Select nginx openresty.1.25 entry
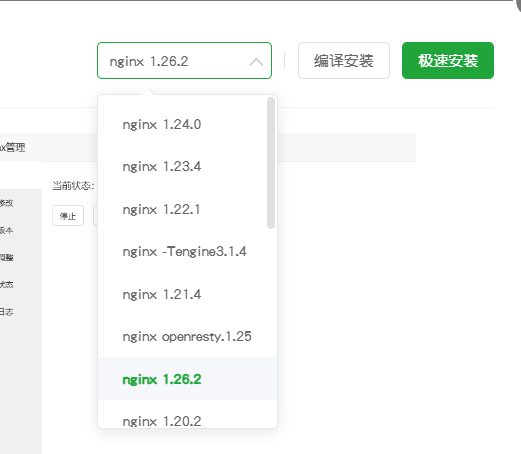This screenshot has height=454, width=521. click(187, 337)
